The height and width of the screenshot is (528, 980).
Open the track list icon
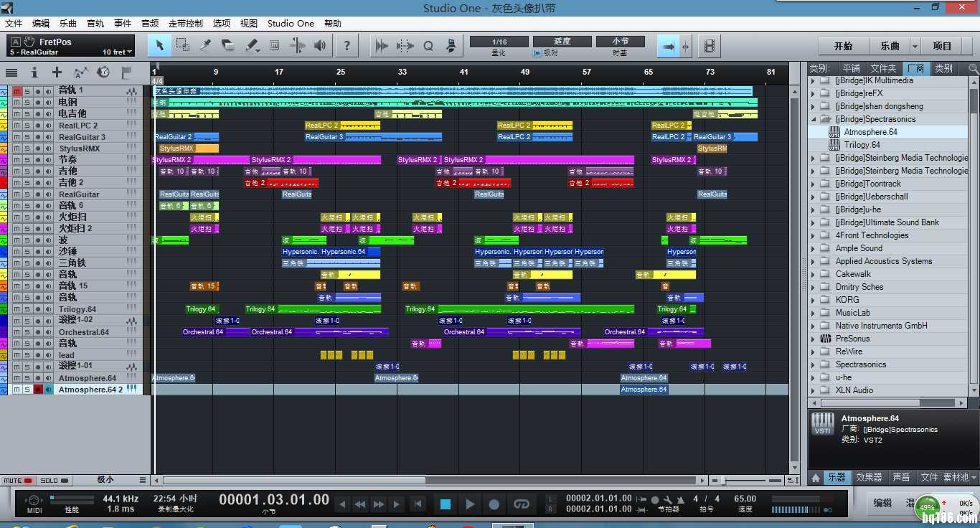tap(11, 72)
